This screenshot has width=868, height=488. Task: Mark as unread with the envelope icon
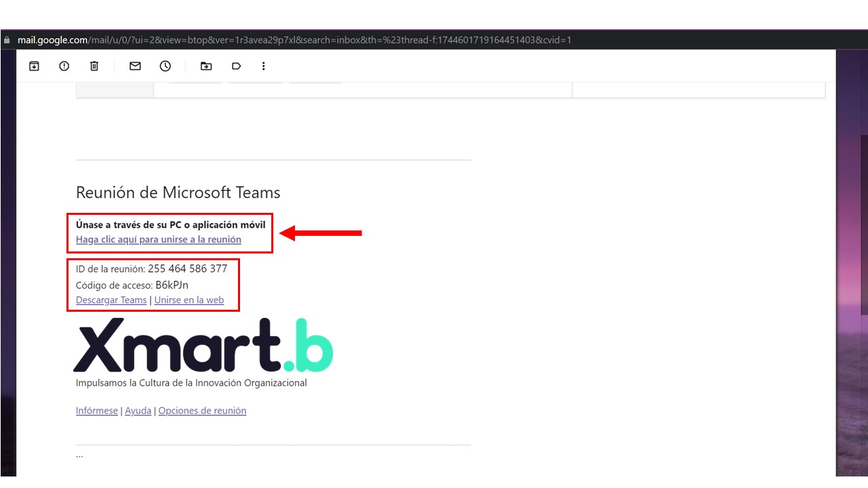(x=135, y=66)
